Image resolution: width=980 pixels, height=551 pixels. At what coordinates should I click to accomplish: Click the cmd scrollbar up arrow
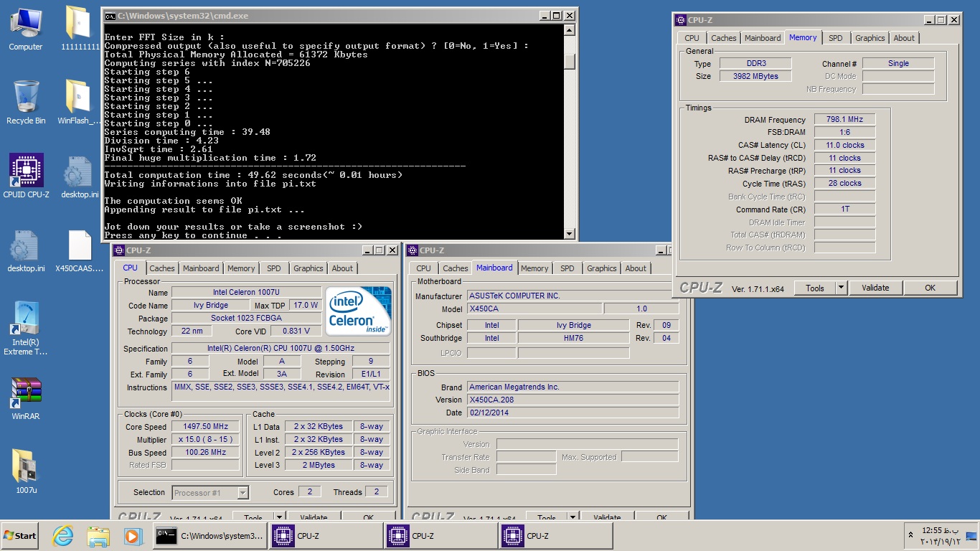[570, 30]
